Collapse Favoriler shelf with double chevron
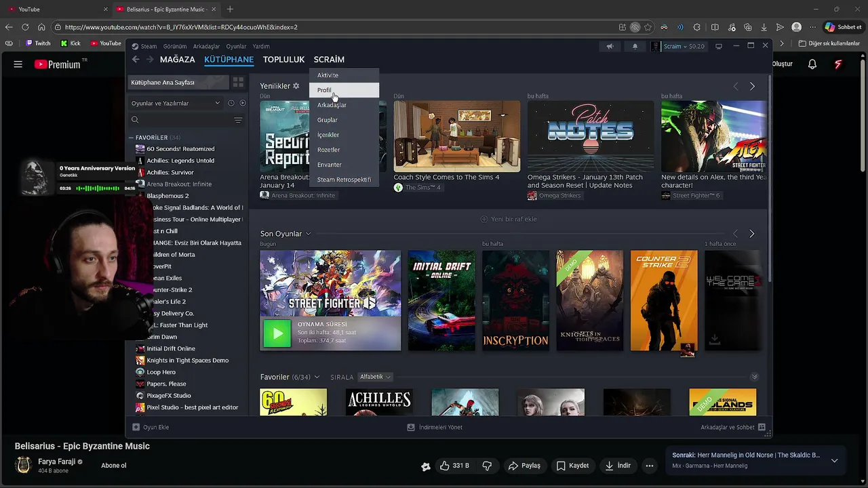This screenshot has width=868, height=488. [x=754, y=377]
